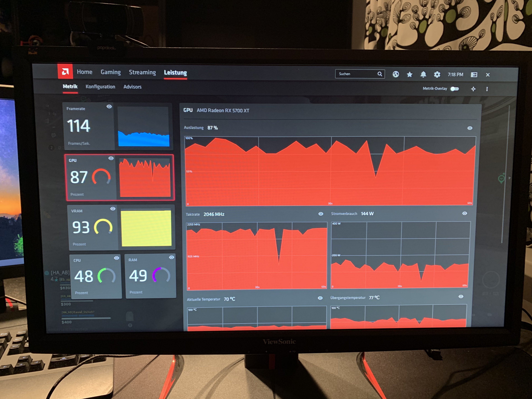Click the Suchen search field

356,74
